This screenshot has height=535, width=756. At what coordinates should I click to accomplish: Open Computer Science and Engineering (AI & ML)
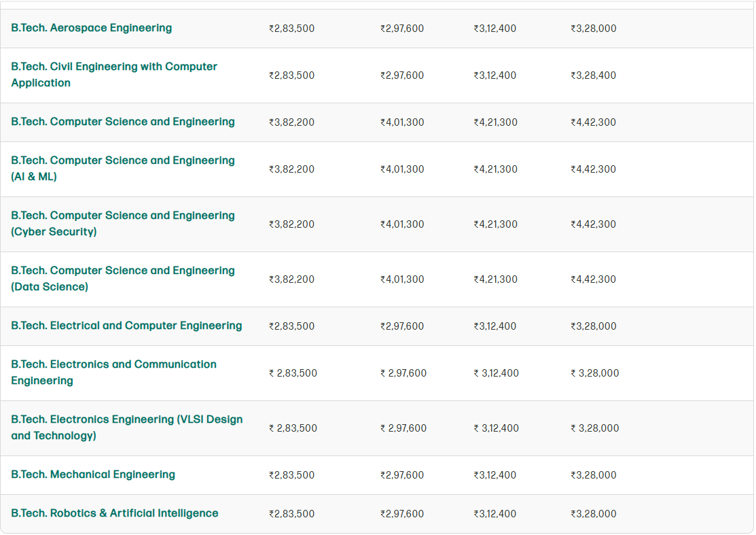[x=122, y=169]
